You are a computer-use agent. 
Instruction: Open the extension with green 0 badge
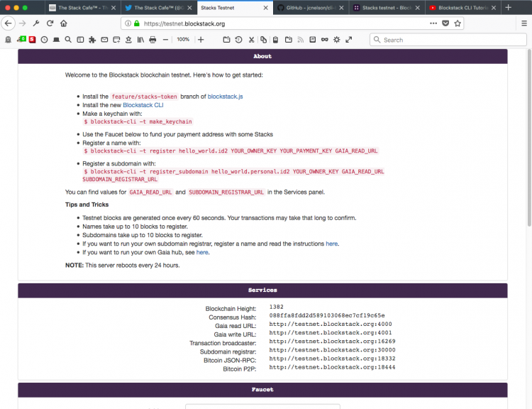point(21,39)
